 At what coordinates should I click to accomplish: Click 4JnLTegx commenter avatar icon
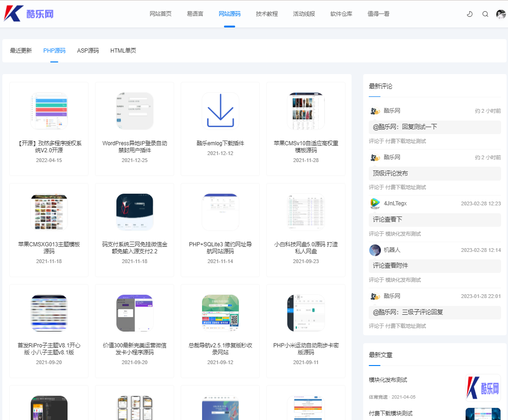click(x=375, y=203)
